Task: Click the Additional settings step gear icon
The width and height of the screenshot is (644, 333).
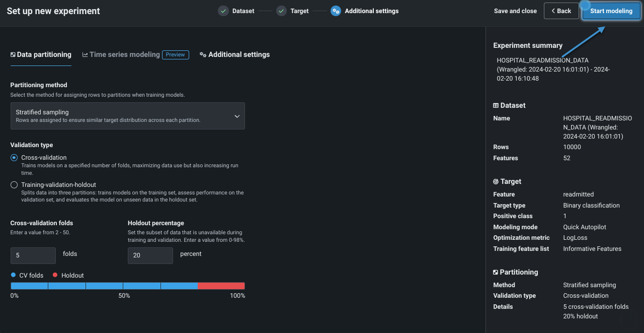Action: click(336, 11)
